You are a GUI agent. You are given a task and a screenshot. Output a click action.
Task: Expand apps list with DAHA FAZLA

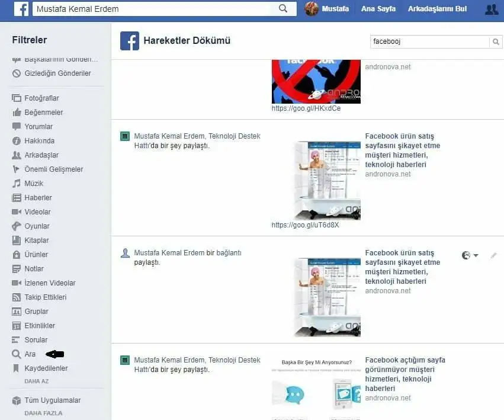(x=43, y=413)
